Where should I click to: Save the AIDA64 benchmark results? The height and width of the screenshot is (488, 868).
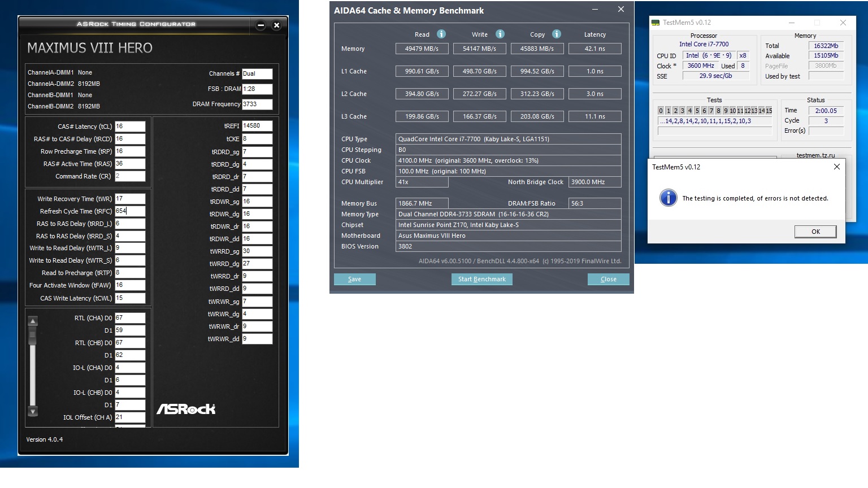pyautogui.click(x=355, y=279)
